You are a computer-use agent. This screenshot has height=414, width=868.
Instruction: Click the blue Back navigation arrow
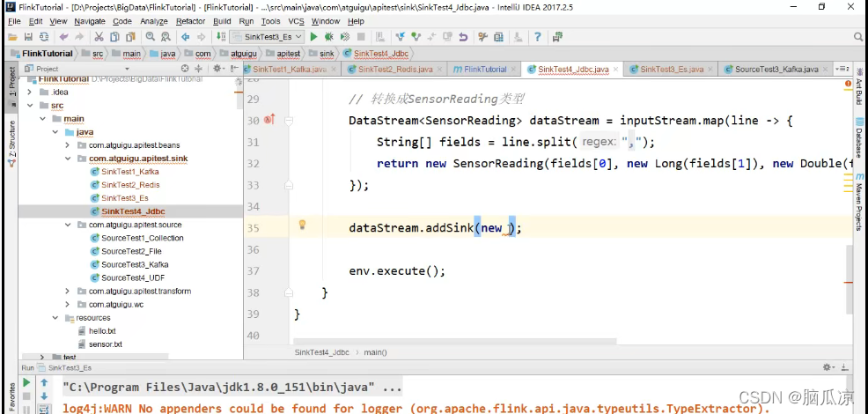coord(186,37)
